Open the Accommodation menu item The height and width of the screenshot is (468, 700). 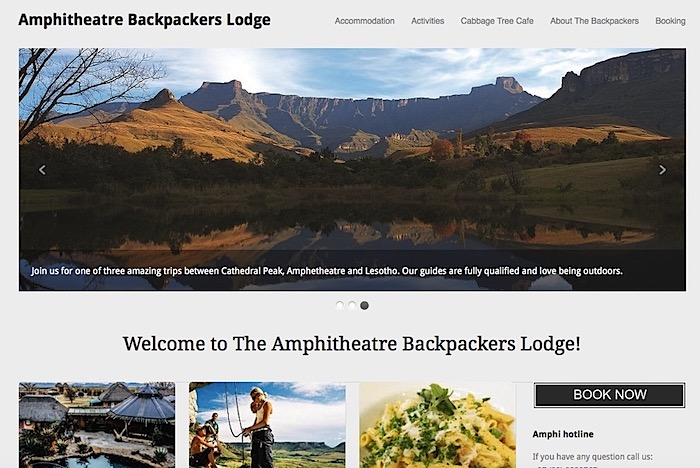[364, 21]
